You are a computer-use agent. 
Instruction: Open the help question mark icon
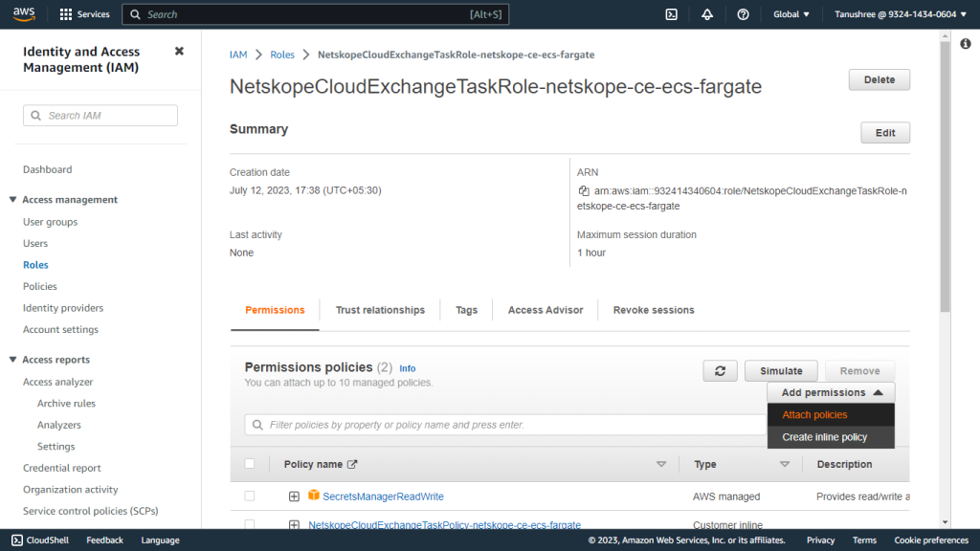pos(743,14)
